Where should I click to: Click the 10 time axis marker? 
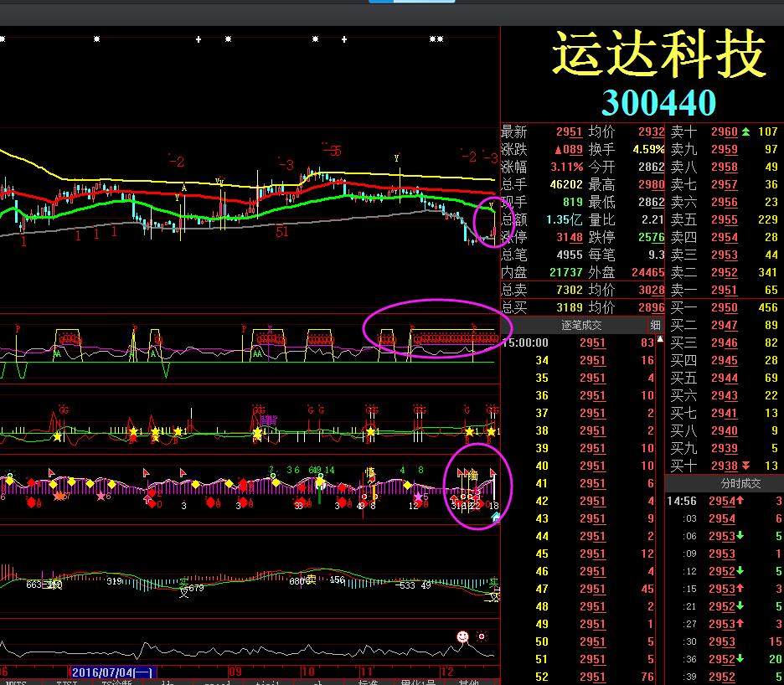307,672
